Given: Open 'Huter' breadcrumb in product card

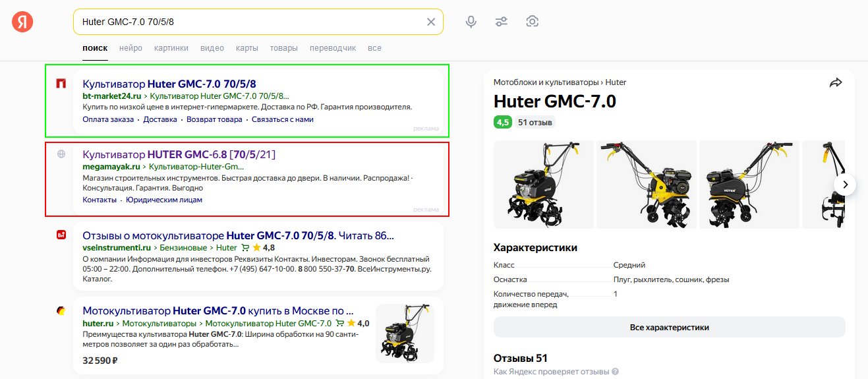Looking at the screenshot, I should [x=616, y=82].
